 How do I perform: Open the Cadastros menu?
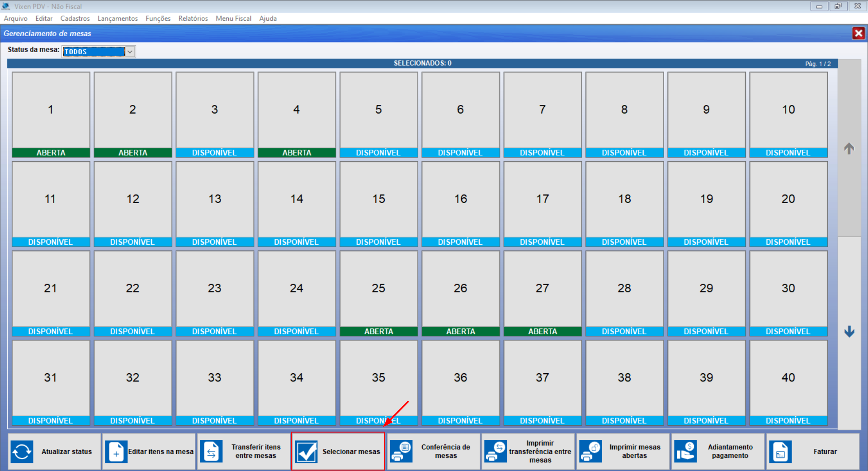(x=75, y=19)
